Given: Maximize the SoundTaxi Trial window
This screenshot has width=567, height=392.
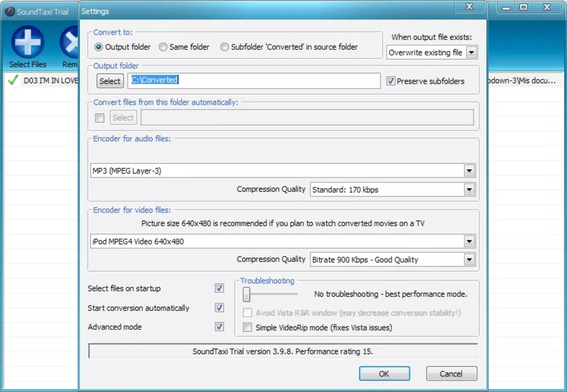Looking at the screenshot, I should point(523,7).
